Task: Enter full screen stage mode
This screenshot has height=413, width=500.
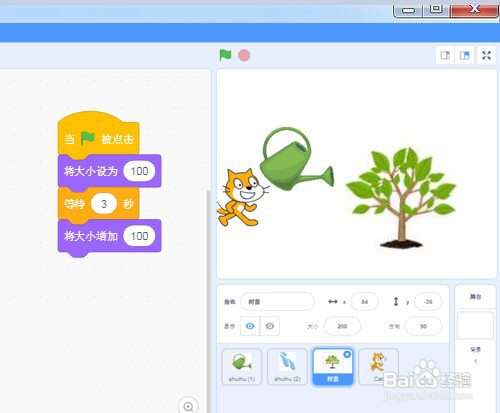Action: [x=486, y=55]
